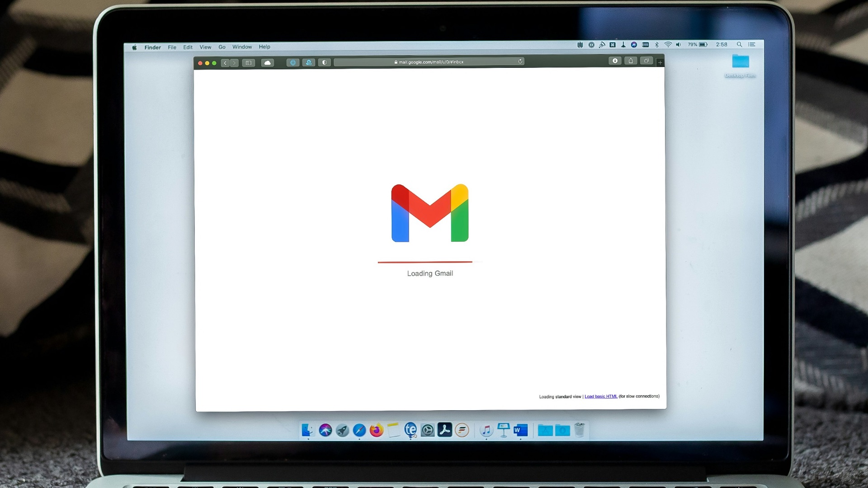868x488 pixels.
Task: Open the Help menu
Action: click(x=264, y=47)
